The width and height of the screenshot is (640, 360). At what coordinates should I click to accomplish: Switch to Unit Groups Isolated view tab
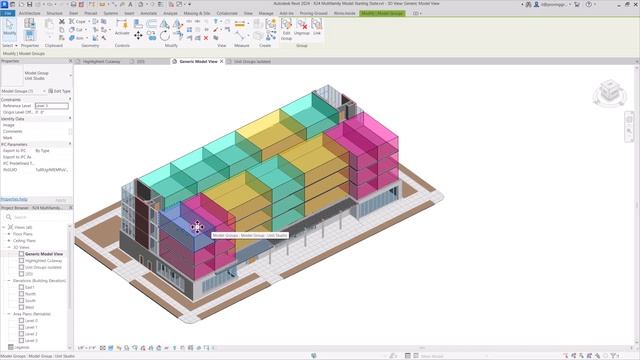252,62
